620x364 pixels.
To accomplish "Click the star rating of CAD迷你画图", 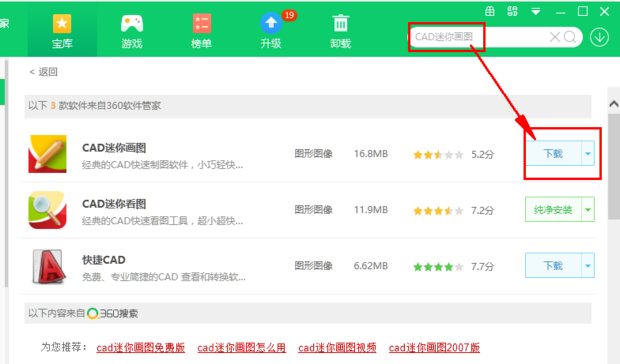I will (x=438, y=155).
